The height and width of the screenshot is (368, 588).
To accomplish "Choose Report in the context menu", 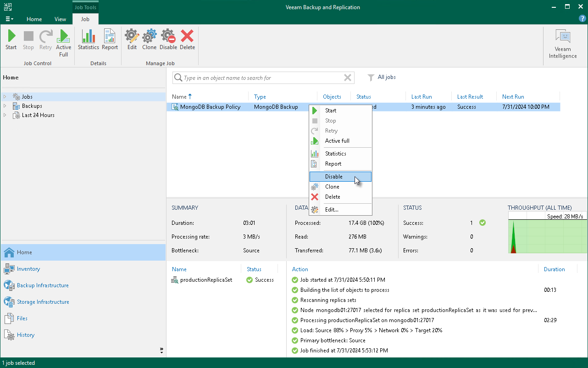I will [340, 164].
